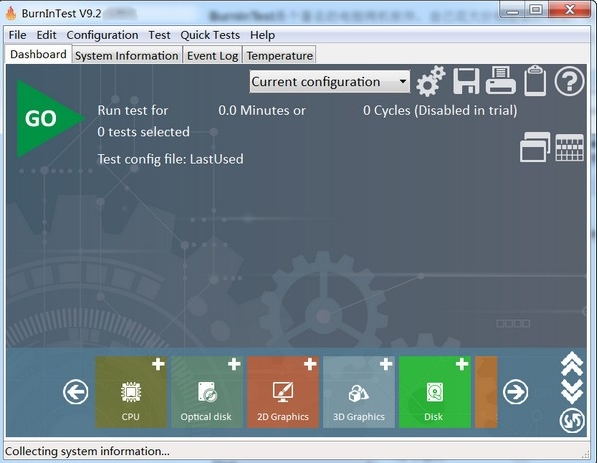
Task: Open the 3D Graphics test tile
Action: click(x=358, y=392)
